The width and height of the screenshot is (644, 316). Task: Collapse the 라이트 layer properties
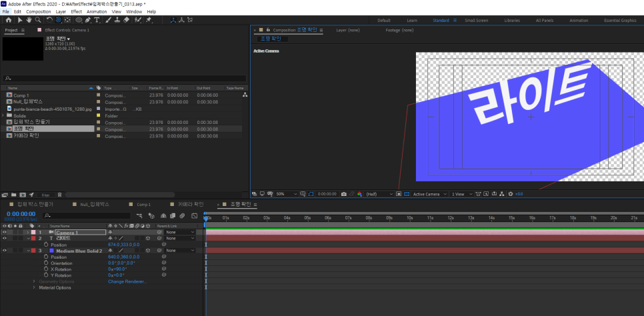click(x=28, y=239)
